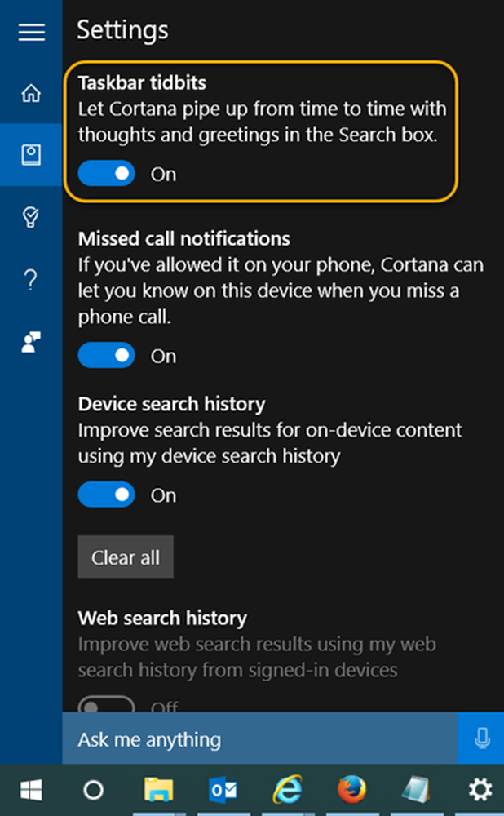Open File Explorer from taskbar
The width and height of the screenshot is (504, 816).
[159, 790]
